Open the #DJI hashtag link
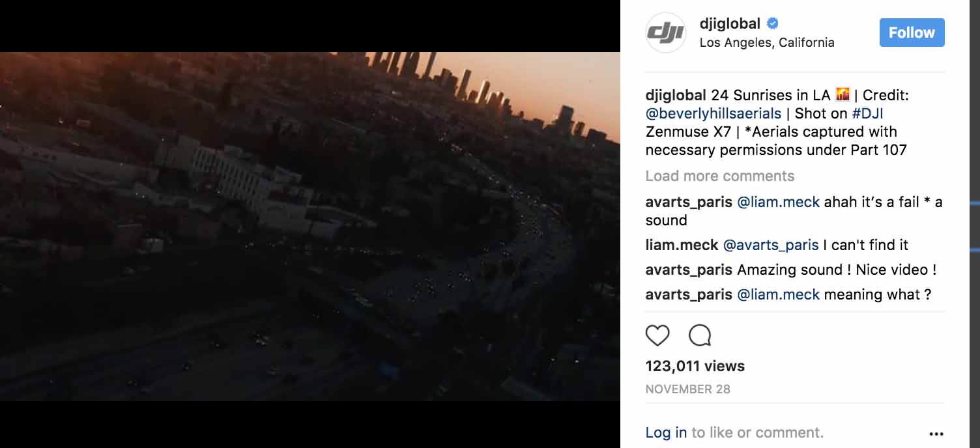The width and height of the screenshot is (980, 448). point(866,113)
